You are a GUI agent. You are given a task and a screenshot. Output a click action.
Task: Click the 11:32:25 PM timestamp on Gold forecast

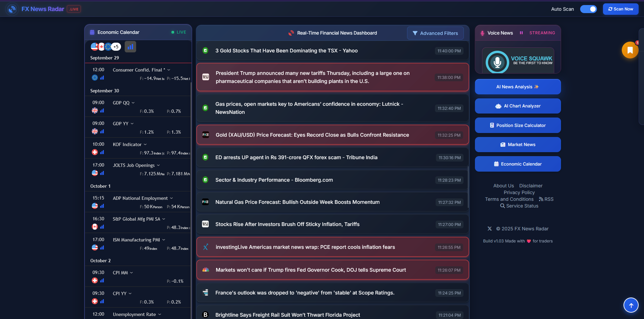click(449, 135)
